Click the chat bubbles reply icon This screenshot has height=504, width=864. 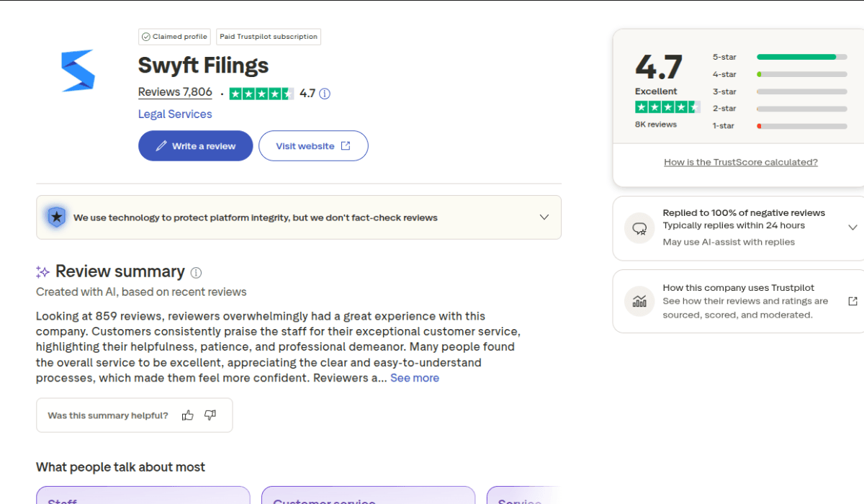(x=639, y=228)
